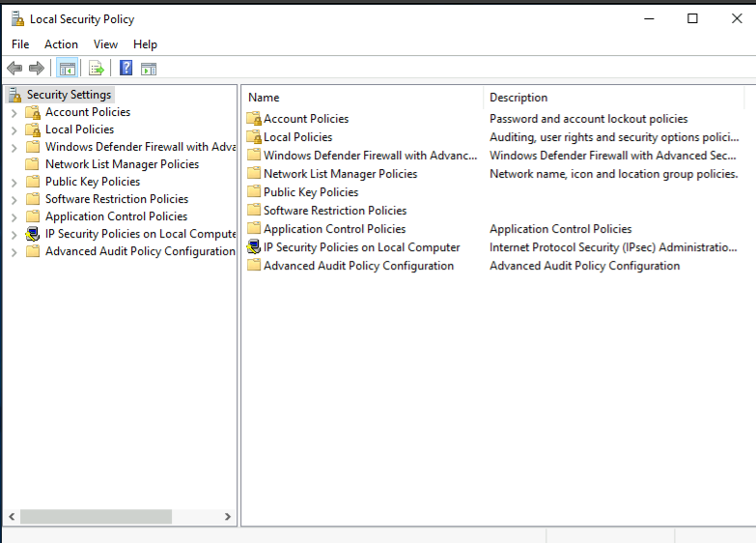Open Help via blue question mark icon
This screenshot has height=543, width=756.
126,68
